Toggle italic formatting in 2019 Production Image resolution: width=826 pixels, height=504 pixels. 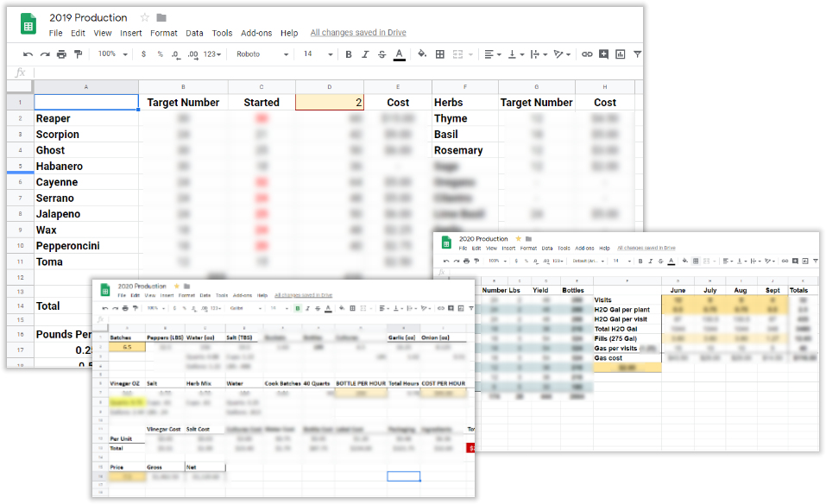click(365, 54)
